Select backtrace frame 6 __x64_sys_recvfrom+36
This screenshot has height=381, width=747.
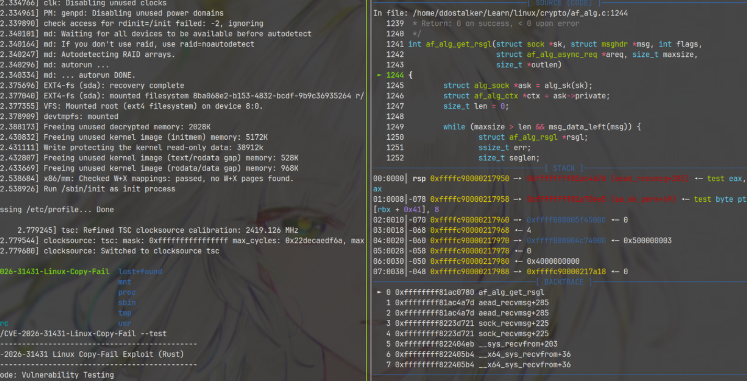pyautogui.click(x=478, y=354)
